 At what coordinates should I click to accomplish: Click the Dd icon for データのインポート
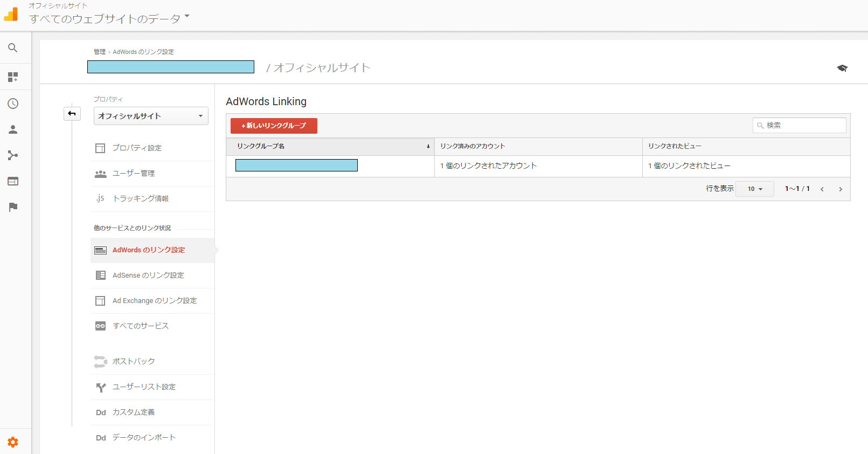[x=101, y=438]
